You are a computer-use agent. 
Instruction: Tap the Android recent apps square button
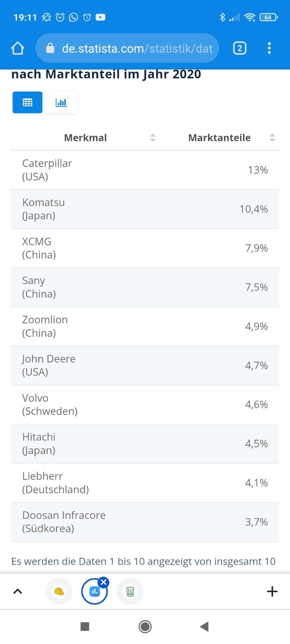(85, 626)
